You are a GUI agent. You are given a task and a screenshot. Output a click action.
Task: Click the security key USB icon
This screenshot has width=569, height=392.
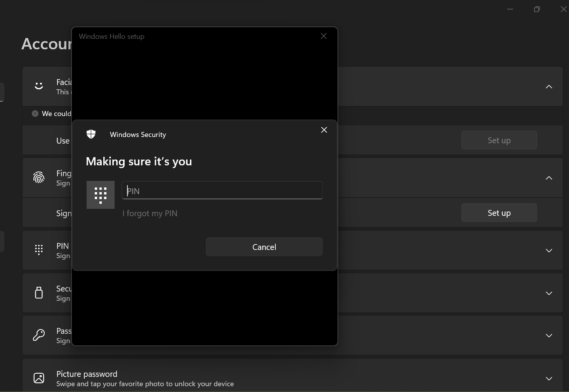coord(39,293)
